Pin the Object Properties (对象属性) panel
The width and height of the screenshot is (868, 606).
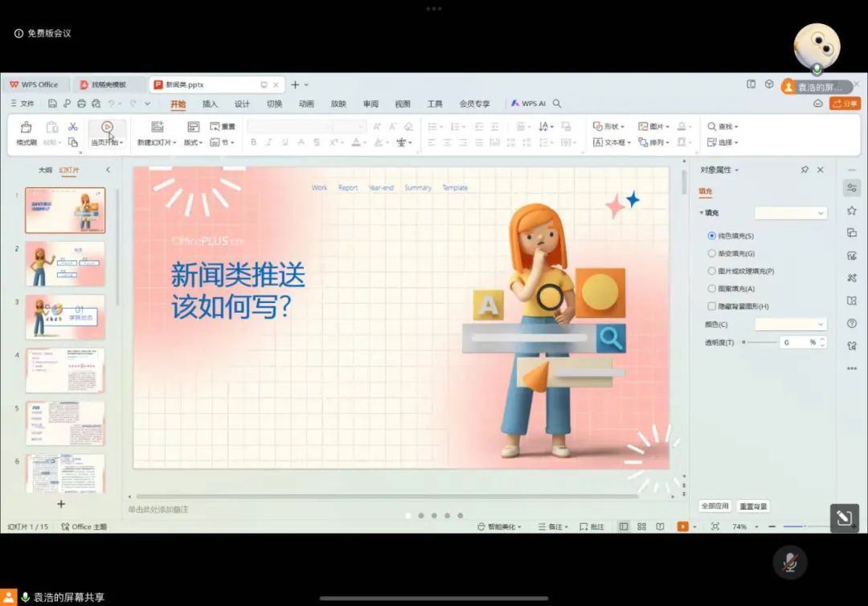point(805,170)
